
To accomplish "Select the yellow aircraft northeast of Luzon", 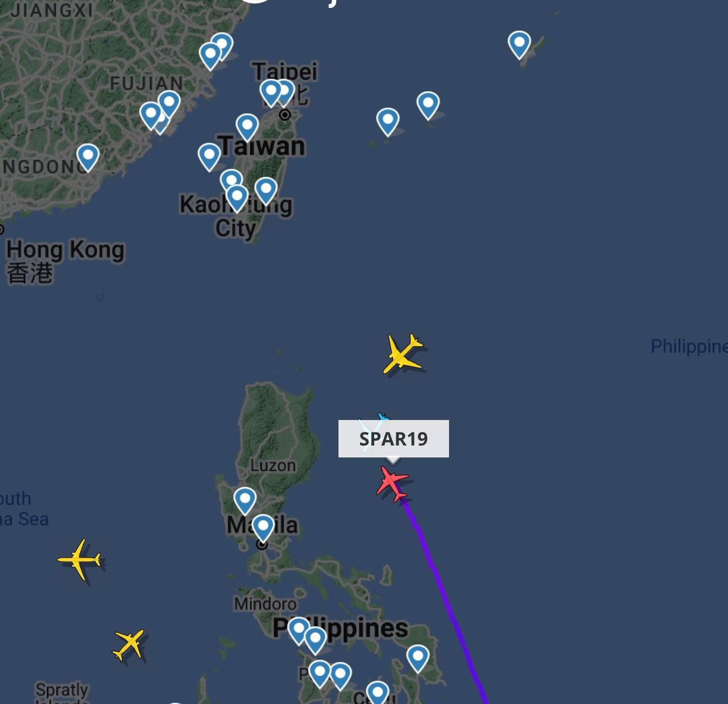I will point(403,354).
